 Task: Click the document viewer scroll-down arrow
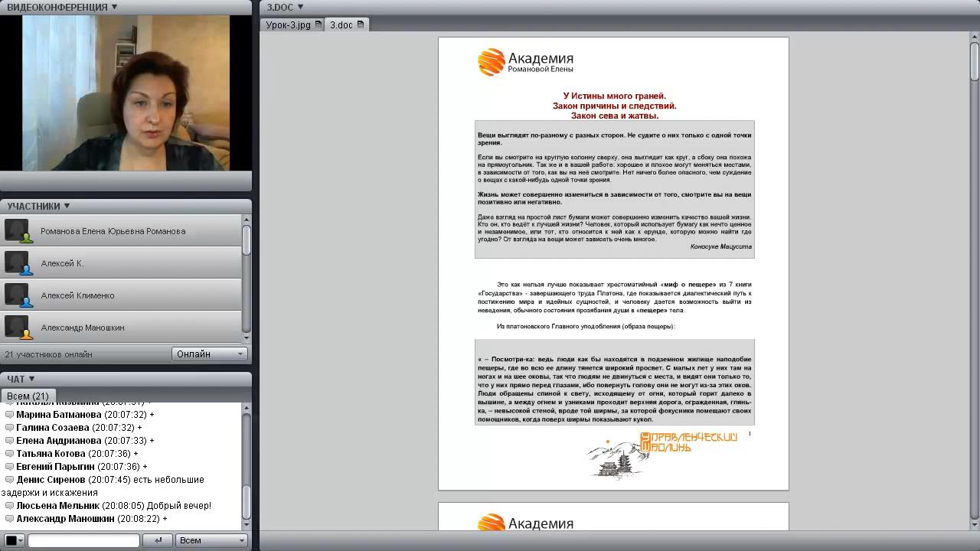[x=975, y=525]
